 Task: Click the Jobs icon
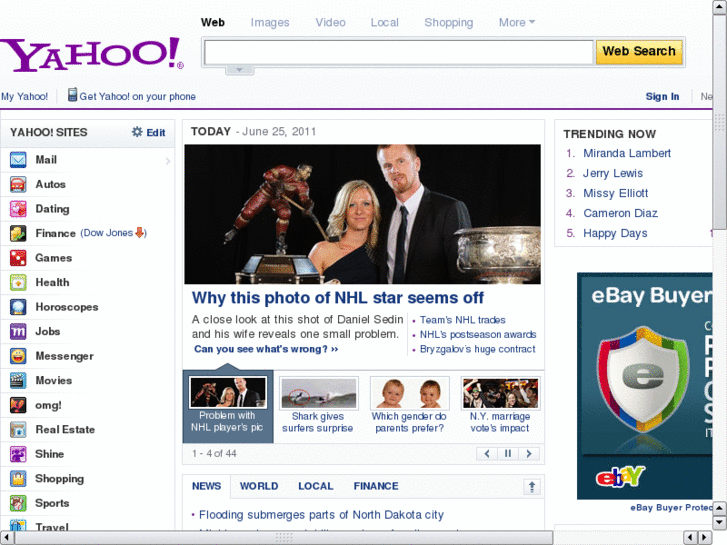point(18,332)
